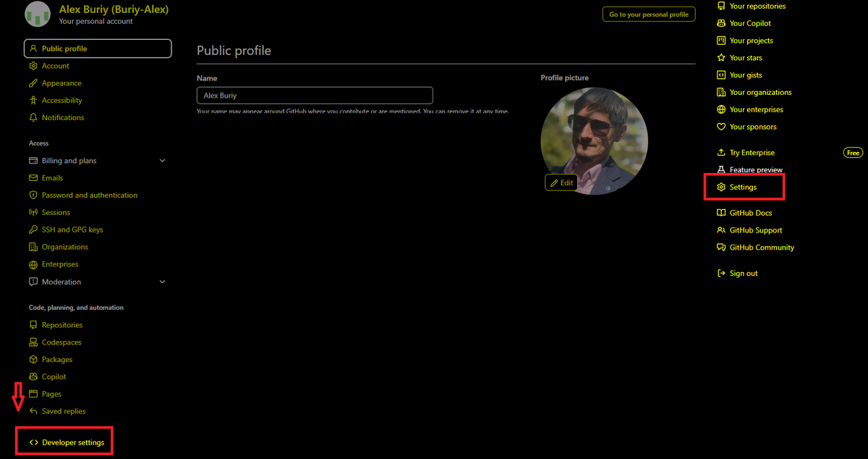Click the broadcast icon beside Sessions

pyautogui.click(x=33, y=213)
